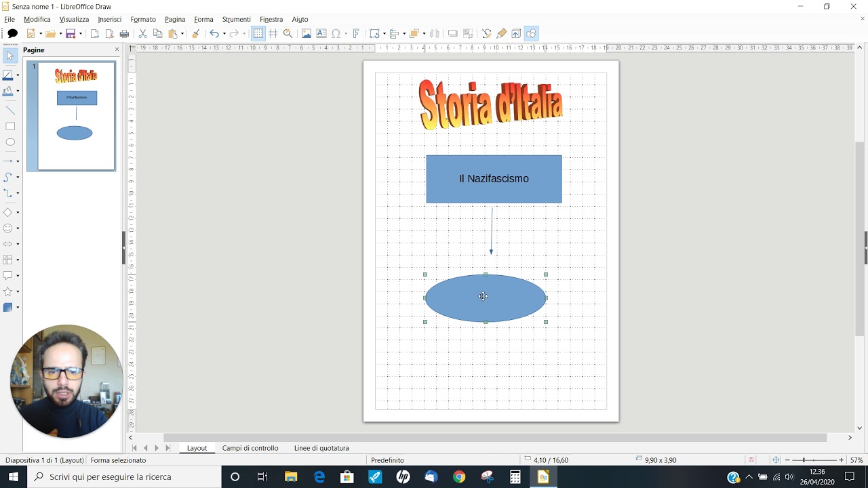Open the Forma menu
Viewport: 868px width, 488px height.
[203, 19]
